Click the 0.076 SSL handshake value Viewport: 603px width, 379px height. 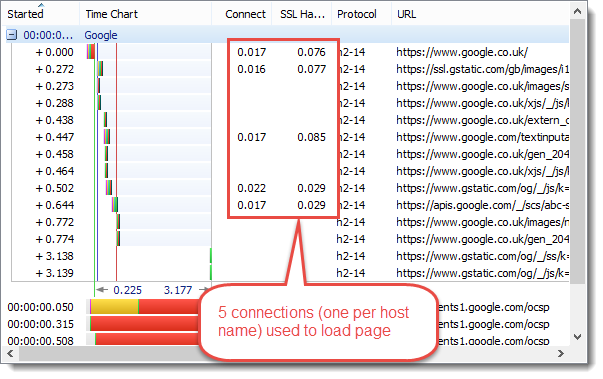click(x=311, y=52)
